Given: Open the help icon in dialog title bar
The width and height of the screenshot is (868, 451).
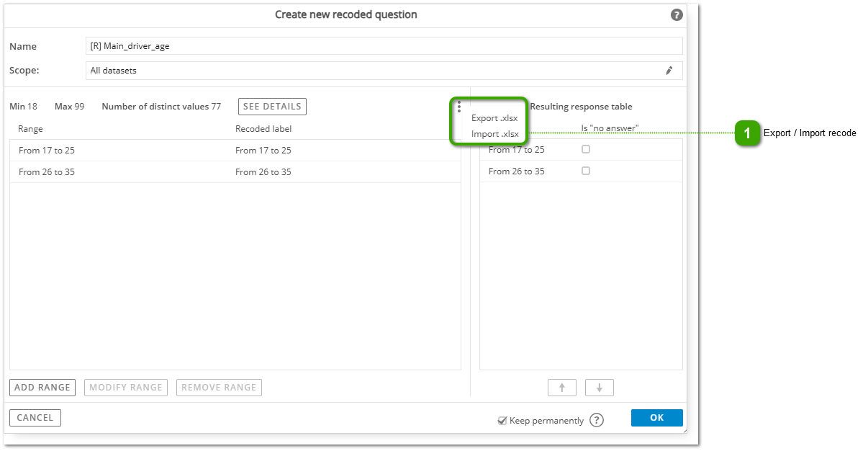Looking at the screenshot, I should tap(676, 14).
